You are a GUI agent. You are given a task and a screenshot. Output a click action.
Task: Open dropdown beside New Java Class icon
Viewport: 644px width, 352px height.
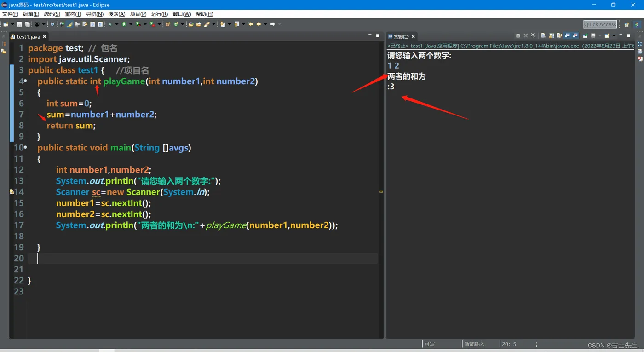(183, 24)
